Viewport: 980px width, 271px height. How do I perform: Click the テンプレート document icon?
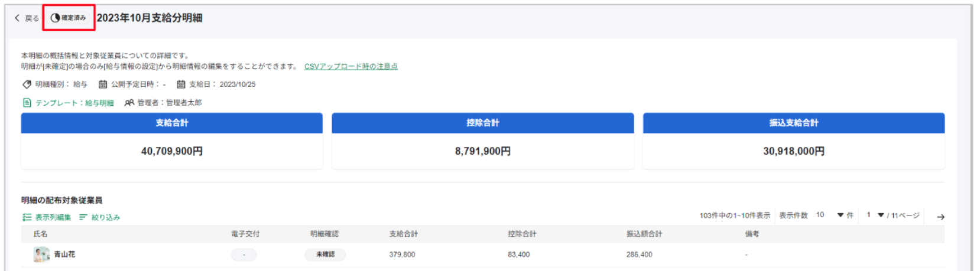pos(27,103)
